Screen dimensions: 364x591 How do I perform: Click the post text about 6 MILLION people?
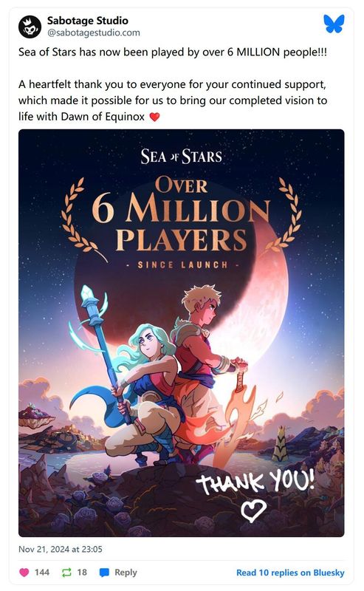tap(173, 52)
